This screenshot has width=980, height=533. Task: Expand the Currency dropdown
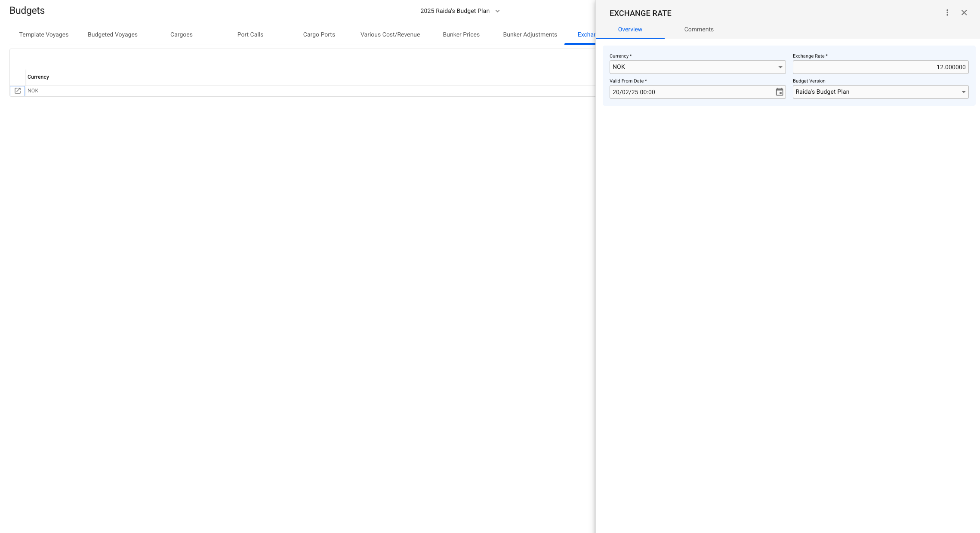tap(780, 67)
